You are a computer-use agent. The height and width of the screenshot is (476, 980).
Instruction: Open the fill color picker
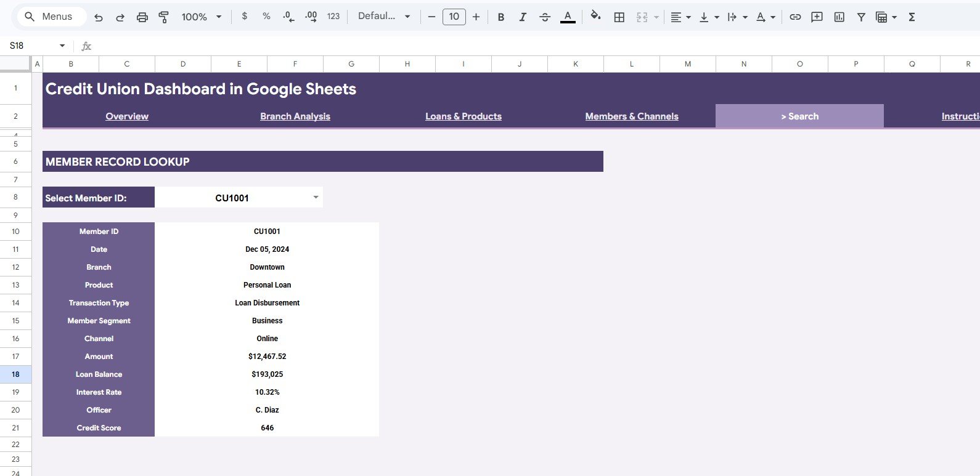tap(595, 17)
